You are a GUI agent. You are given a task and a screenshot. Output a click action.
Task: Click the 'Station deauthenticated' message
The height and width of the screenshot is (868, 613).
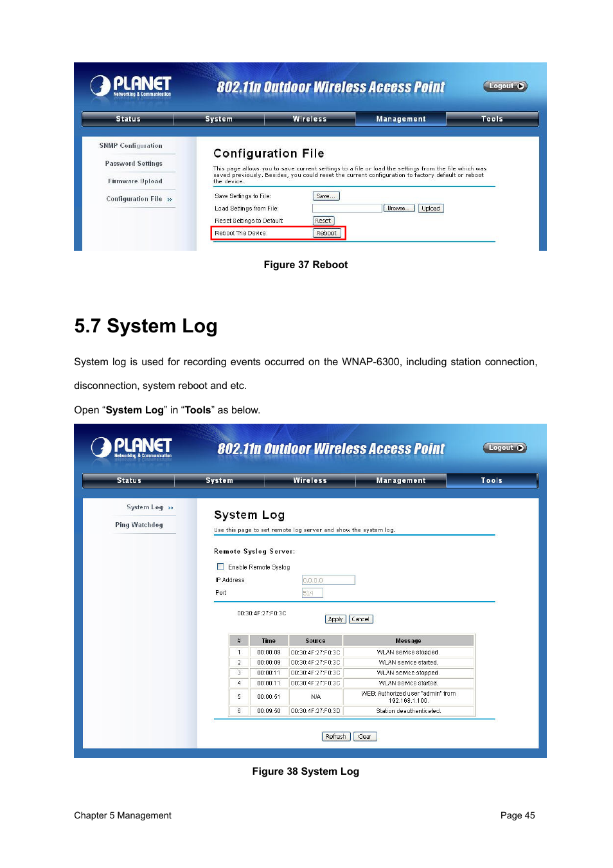408,711
